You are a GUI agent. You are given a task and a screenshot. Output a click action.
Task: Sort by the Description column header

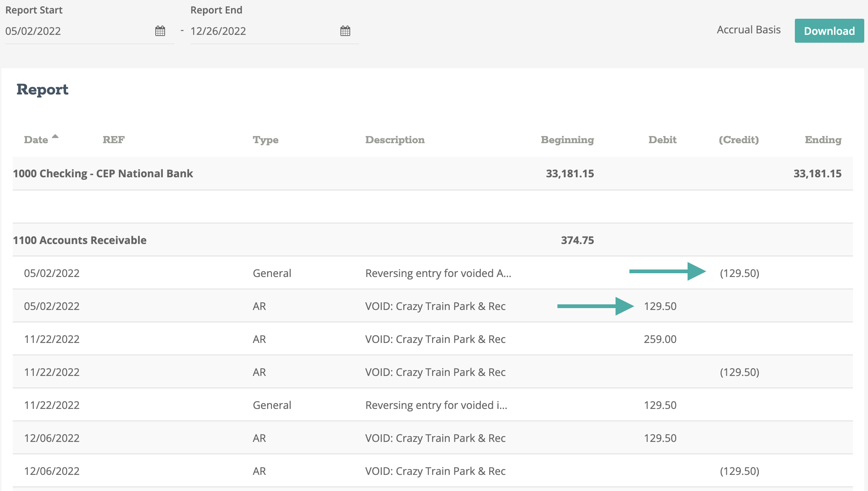pos(394,139)
